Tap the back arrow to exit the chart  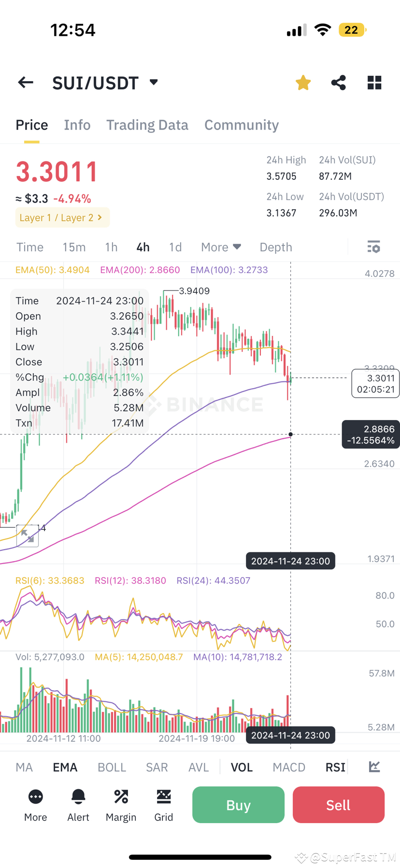pos(25,82)
